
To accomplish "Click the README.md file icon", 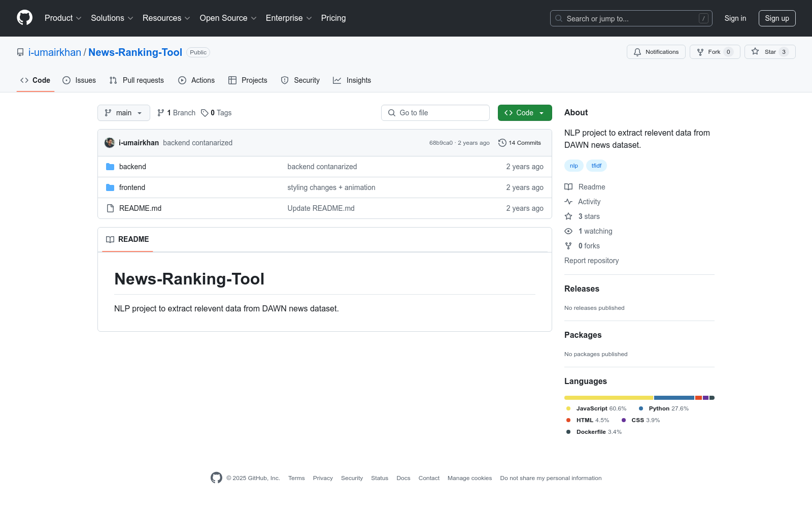I will pos(110,208).
